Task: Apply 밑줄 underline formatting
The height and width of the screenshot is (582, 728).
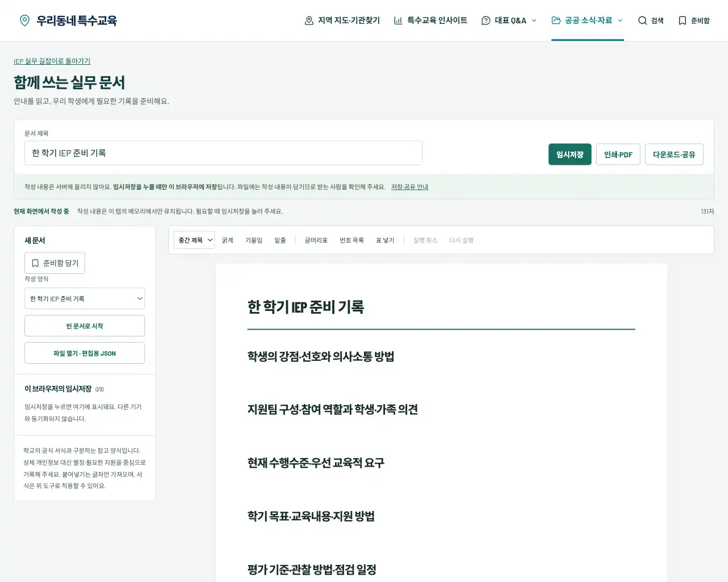Action: click(x=280, y=240)
